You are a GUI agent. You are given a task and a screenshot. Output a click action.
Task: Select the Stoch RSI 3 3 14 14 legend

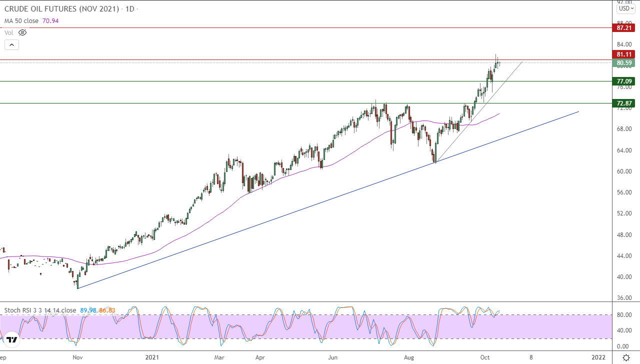pyautogui.click(x=40, y=310)
